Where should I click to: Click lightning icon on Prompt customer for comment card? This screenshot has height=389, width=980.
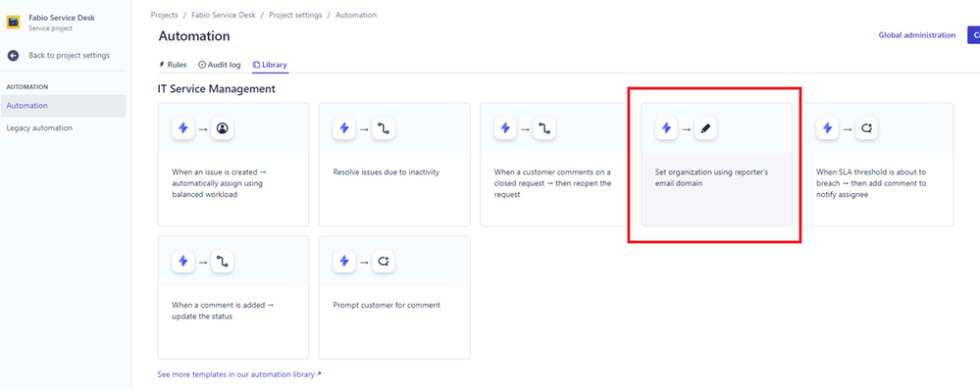tap(343, 262)
